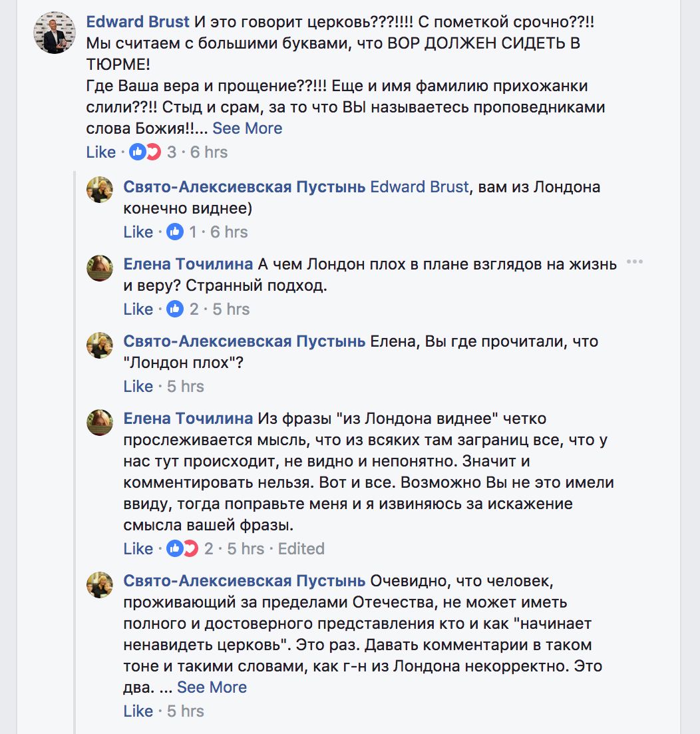Open the Edward Brust author name link
Viewport: 700px width, 734px height.
138,22
